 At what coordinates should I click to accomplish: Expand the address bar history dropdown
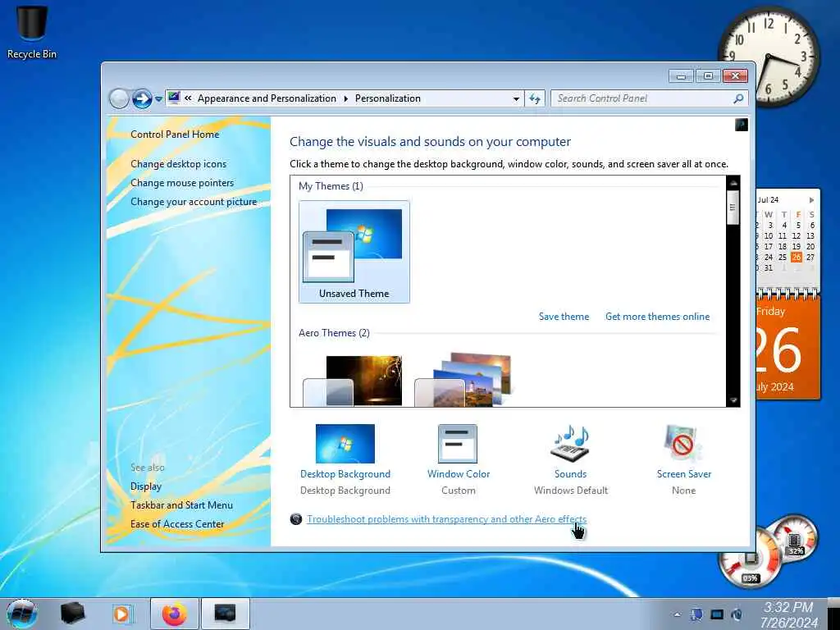516,99
